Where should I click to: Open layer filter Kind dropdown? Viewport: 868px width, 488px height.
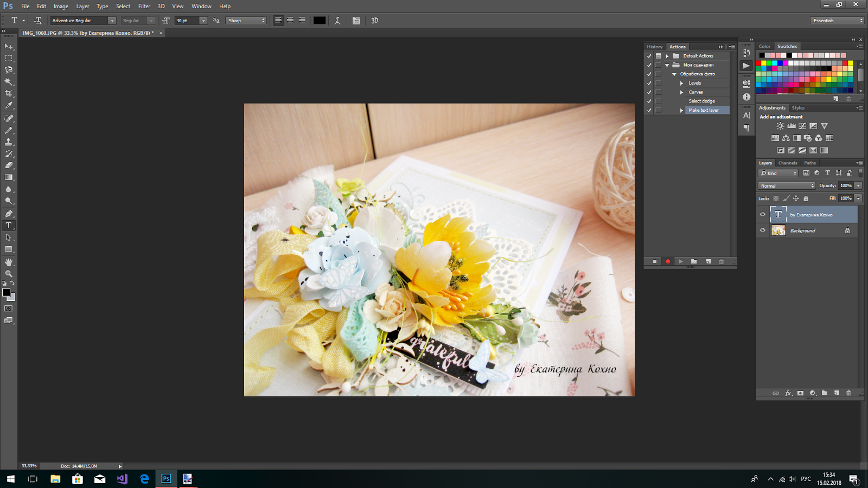pos(778,173)
